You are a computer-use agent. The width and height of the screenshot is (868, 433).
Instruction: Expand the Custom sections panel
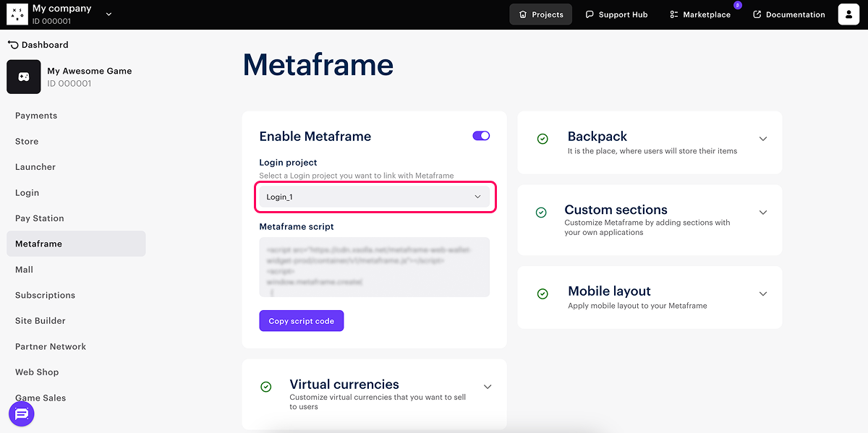click(x=763, y=213)
